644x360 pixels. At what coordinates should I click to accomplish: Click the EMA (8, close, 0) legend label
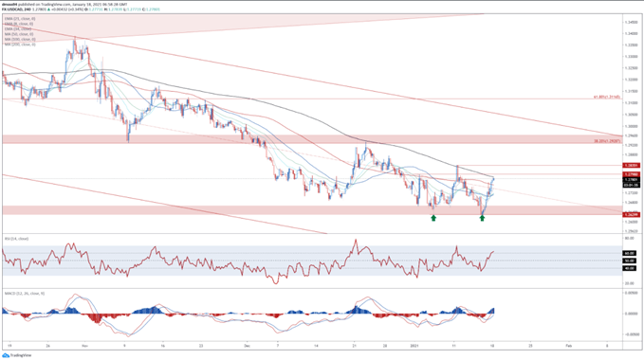(x=19, y=24)
